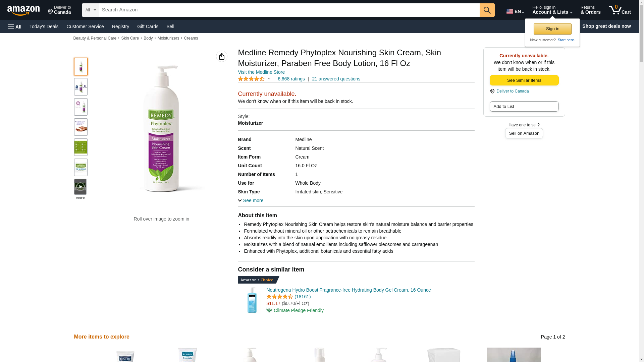Image resolution: width=644 pixels, height=362 pixels.
Task: Open the shopping cart
Action: point(620,10)
